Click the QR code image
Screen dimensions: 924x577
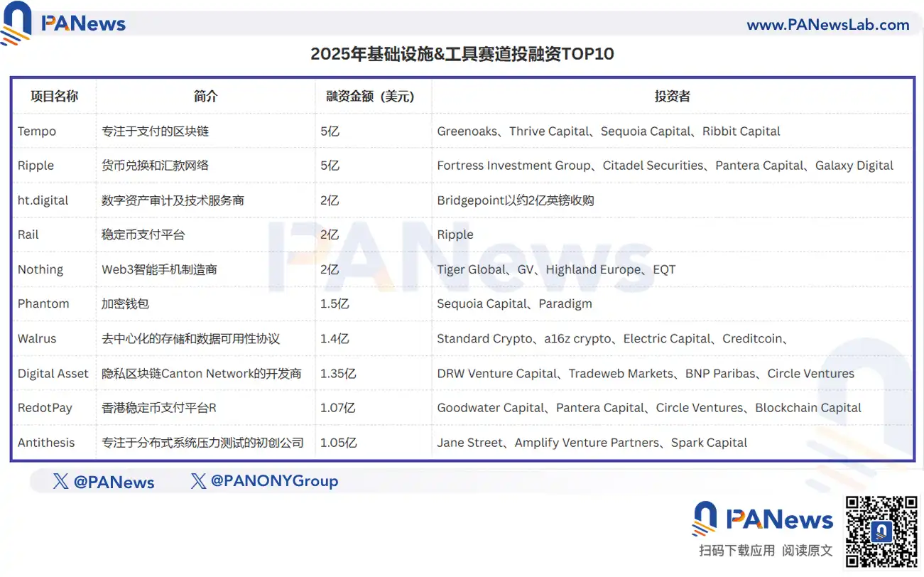881,531
